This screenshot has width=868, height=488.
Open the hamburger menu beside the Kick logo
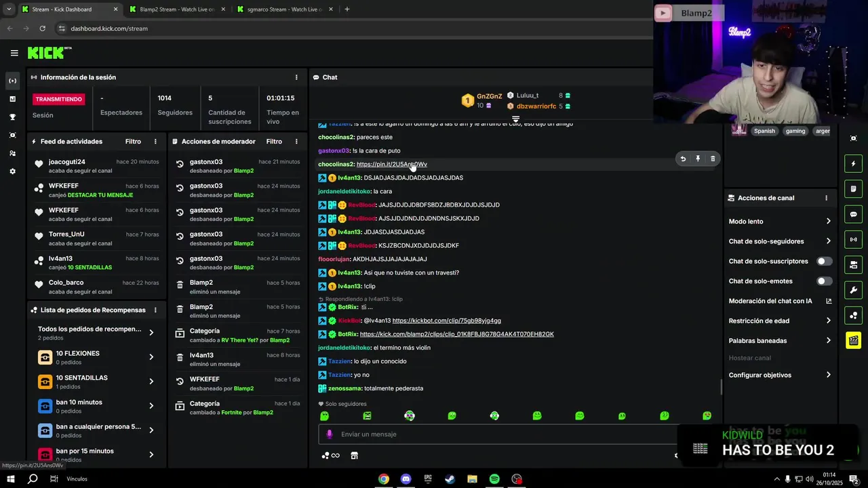14,53
